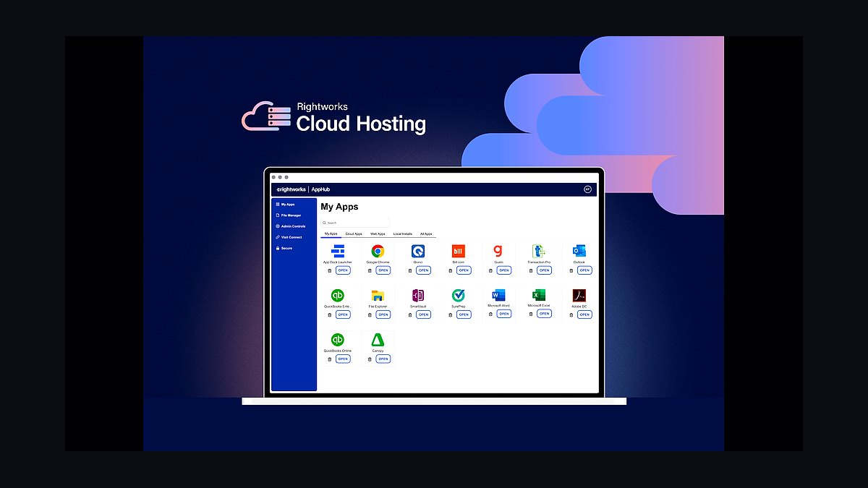Open the user profile avatar in the header
This screenshot has width=868, height=488.
click(x=588, y=189)
